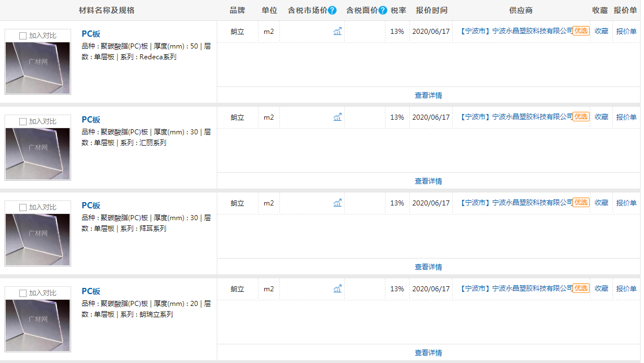Click 报价单 for 汇丽系列 row
This screenshot has height=363, width=644.
click(x=627, y=117)
